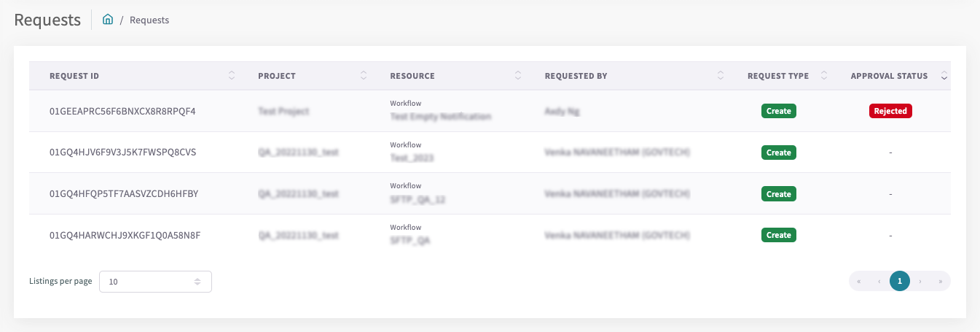Viewport: 980px width, 332px height.
Task: Go to first page of listings
Action: [x=860, y=281]
